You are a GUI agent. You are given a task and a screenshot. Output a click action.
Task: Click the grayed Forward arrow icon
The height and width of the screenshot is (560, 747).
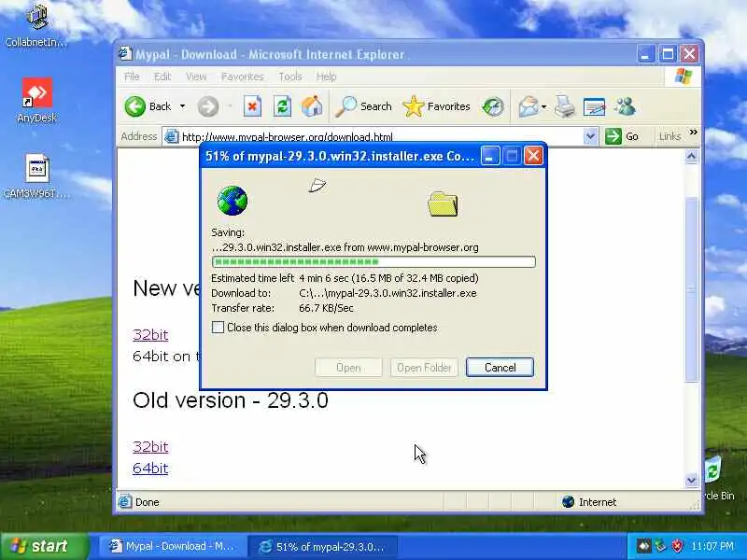coord(207,106)
